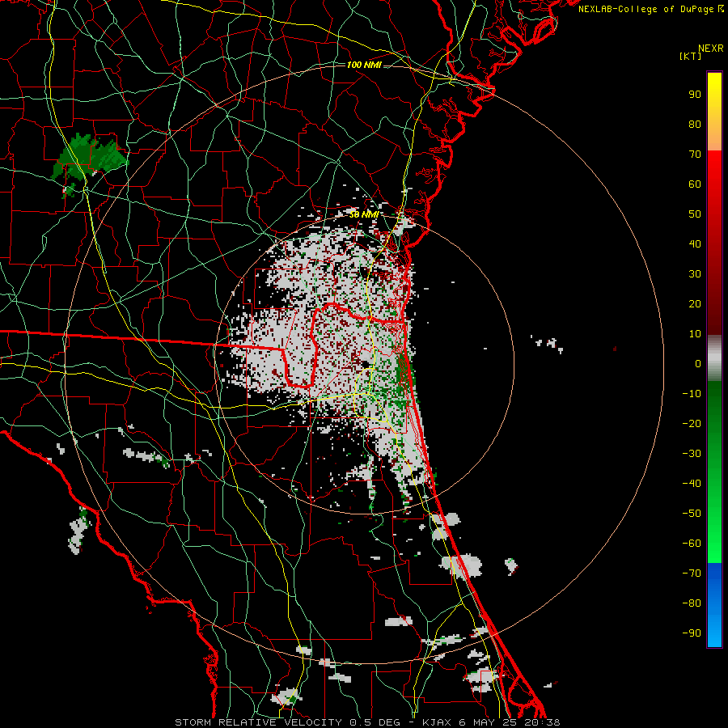The height and width of the screenshot is (728, 728).
Task: Click the STORM RELATIVE VELOCITY caption text
Action: point(258,722)
